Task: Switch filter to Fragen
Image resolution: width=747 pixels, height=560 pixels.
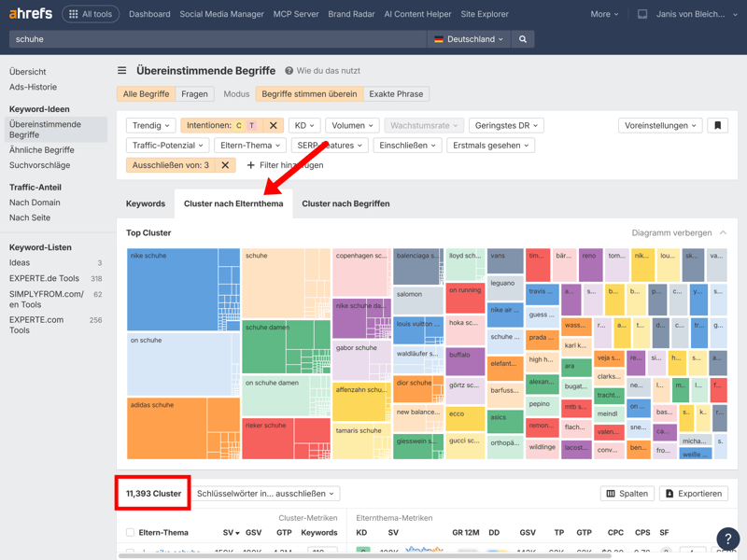Action: point(194,94)
